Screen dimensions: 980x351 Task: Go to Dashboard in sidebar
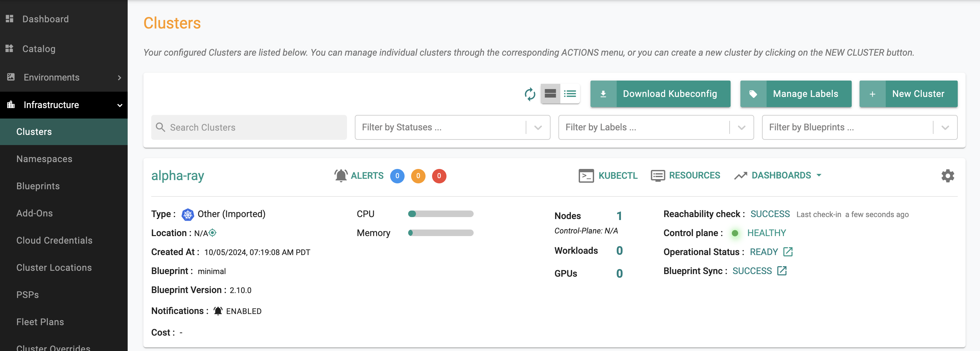(45, 19)
